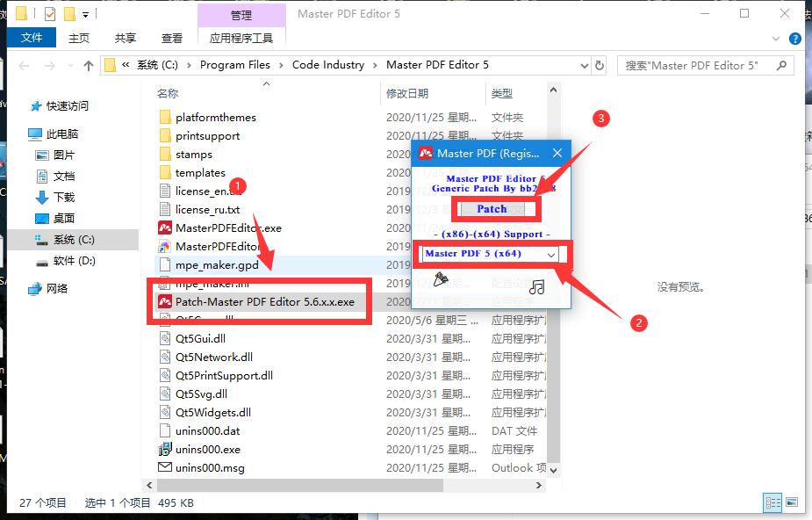This screenshot has height=520, width=812.
Task: Open quick access toolbar customize dropdown
Action: [x=85, y=15]
